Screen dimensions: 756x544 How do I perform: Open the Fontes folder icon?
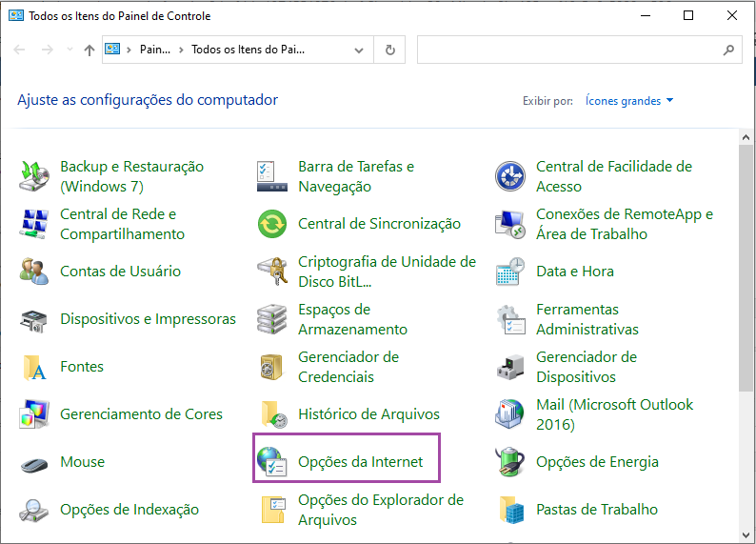pos(34,367)
